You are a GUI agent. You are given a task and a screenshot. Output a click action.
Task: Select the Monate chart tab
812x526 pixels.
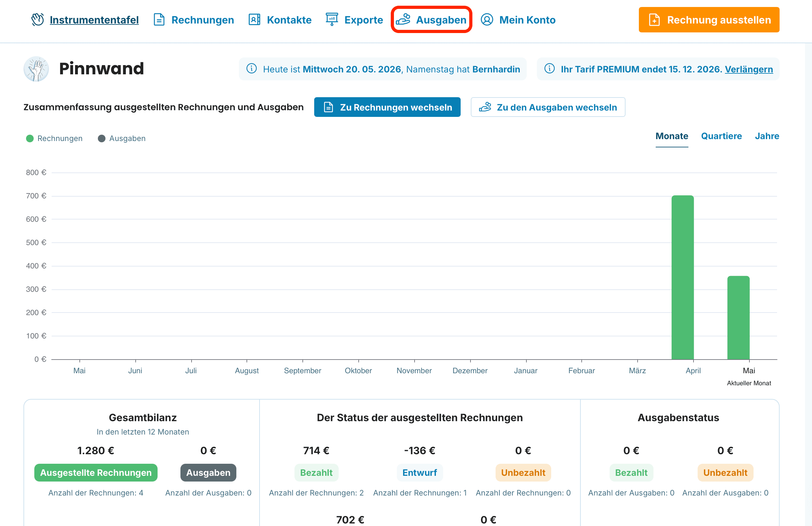pyautogui.click(x=672, y=136)
